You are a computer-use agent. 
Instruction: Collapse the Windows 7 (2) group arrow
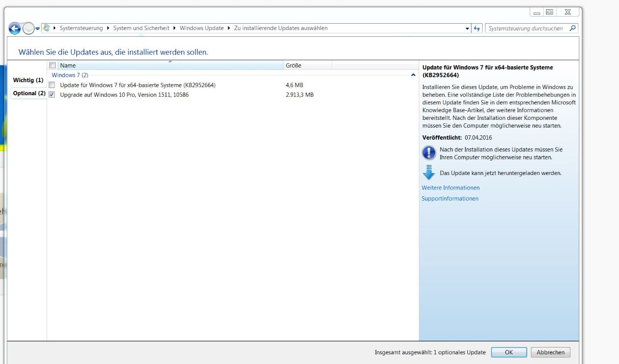pyautogui.click(x=413, y=75)
